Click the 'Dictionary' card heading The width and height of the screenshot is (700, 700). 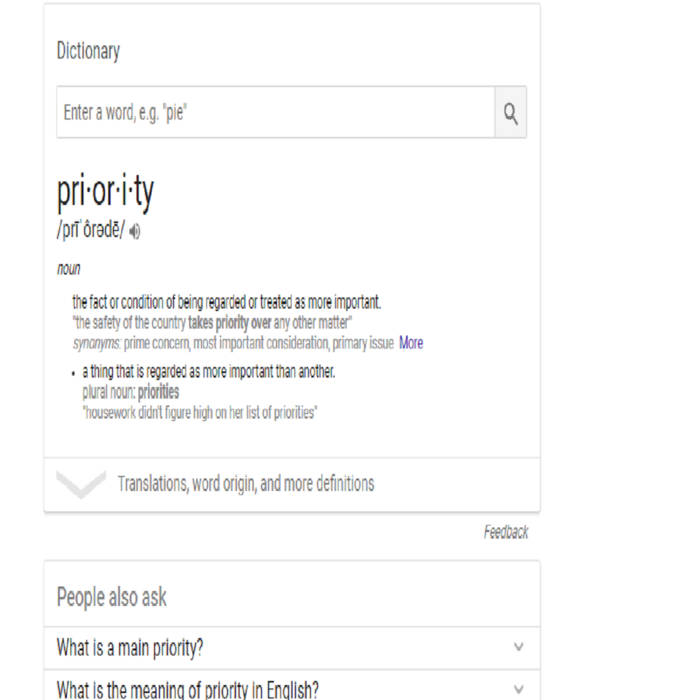point(88,51)
